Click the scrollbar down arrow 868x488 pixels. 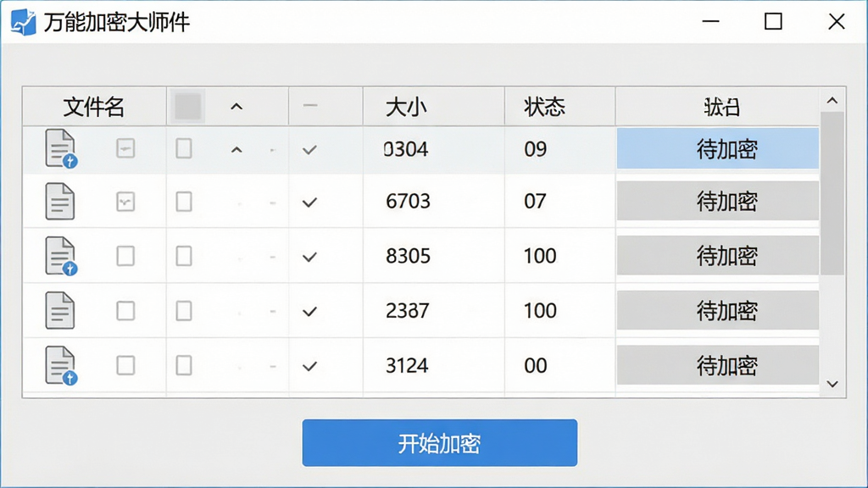(x=832, y=384)
